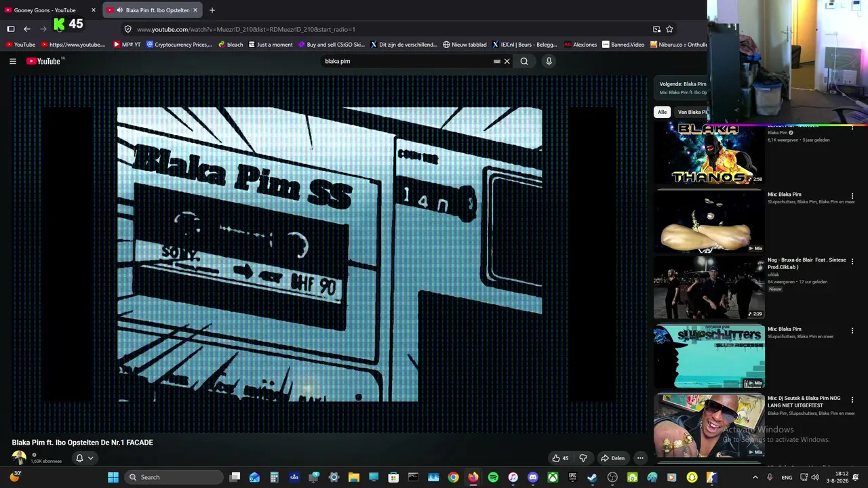Image resolution: width=868 pixels, height=488 pixels.
Task: Open the browser sidebar toggle icon
Action: 11,29
